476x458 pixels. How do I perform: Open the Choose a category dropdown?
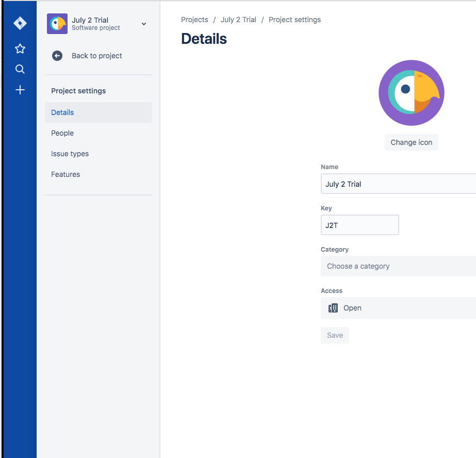pos(398,266)
